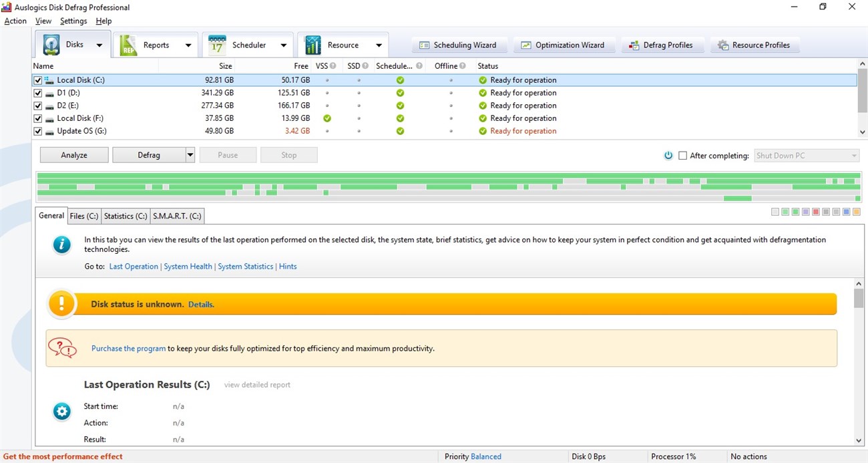Open the Settings menu
868x463 pixels.
click(x=73, y=21)
